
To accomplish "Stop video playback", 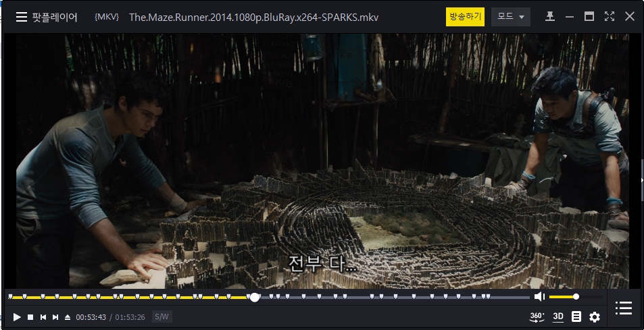I will point(30,317).
